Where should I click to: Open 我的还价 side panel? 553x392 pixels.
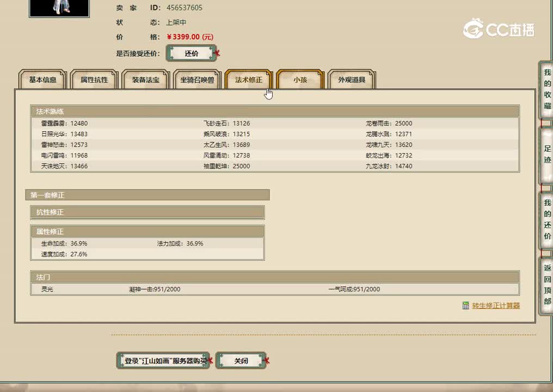546,219
